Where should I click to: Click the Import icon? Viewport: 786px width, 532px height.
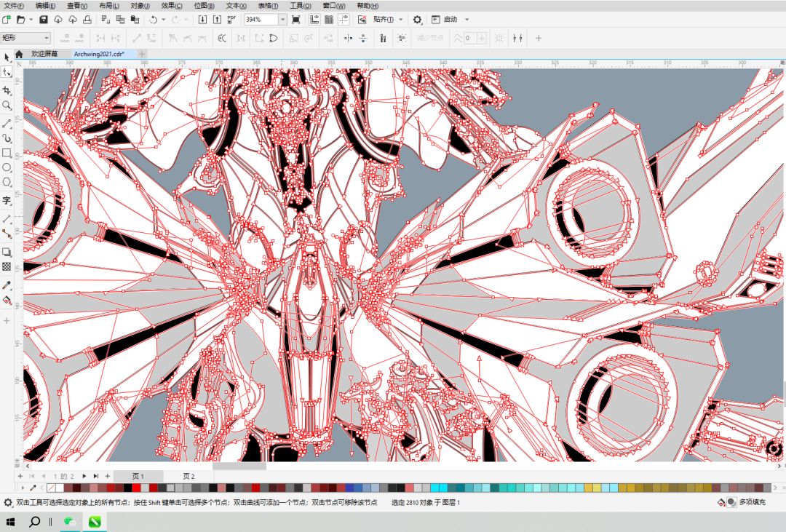202,20
